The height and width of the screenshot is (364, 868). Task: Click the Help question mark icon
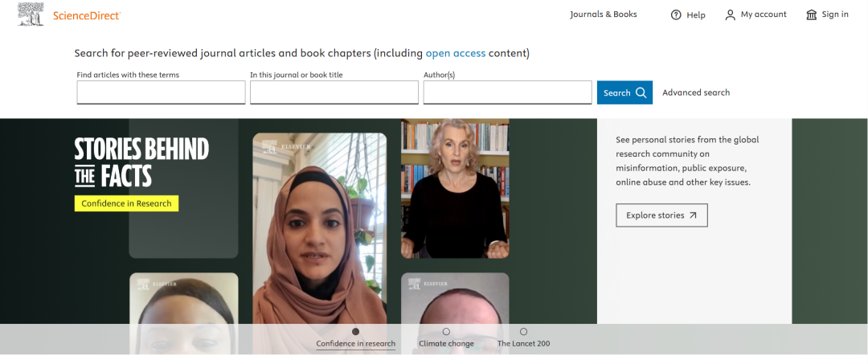[676, 15]
